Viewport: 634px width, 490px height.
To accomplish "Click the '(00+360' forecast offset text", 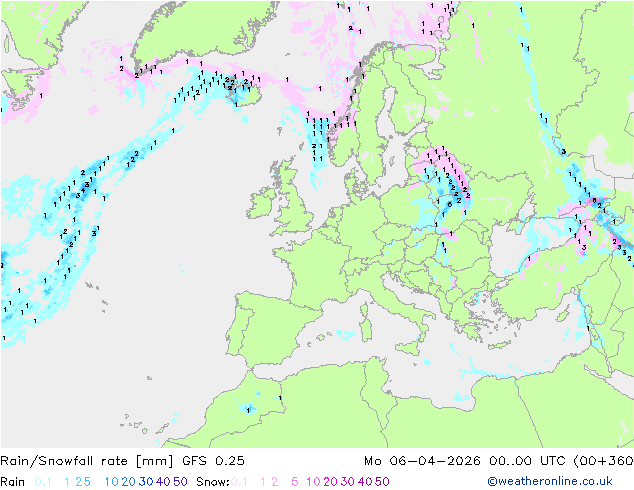I will tap(603, 461).
